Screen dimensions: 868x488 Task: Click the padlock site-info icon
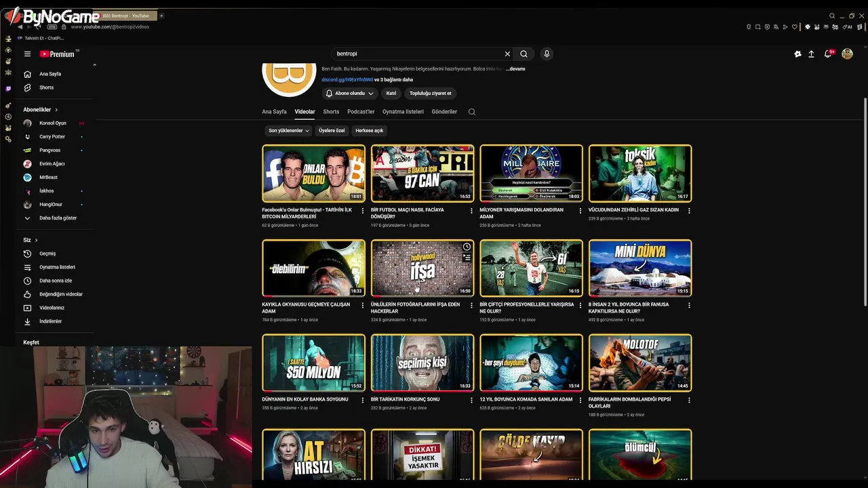click(64, 26)
